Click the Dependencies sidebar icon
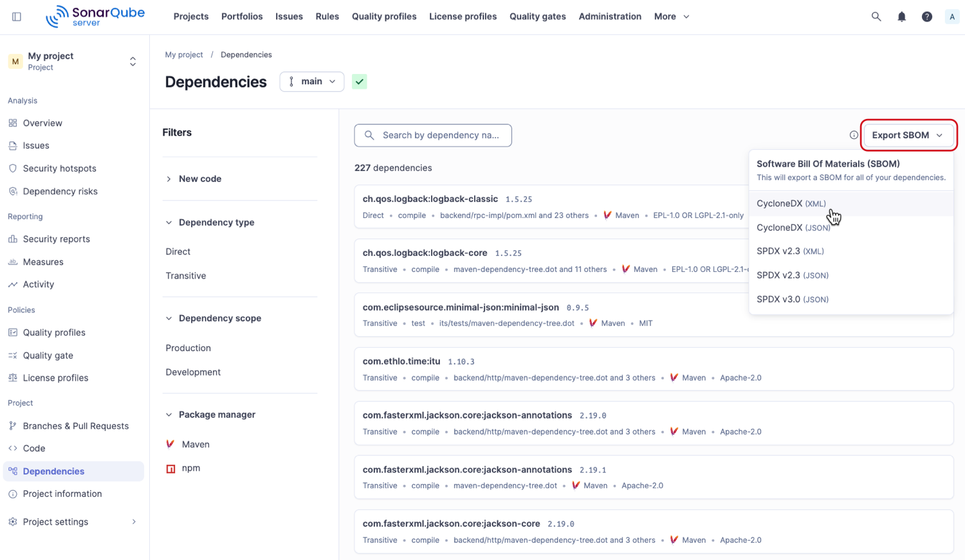The width and height of the screenshot is (965, 560). (13, 471)
